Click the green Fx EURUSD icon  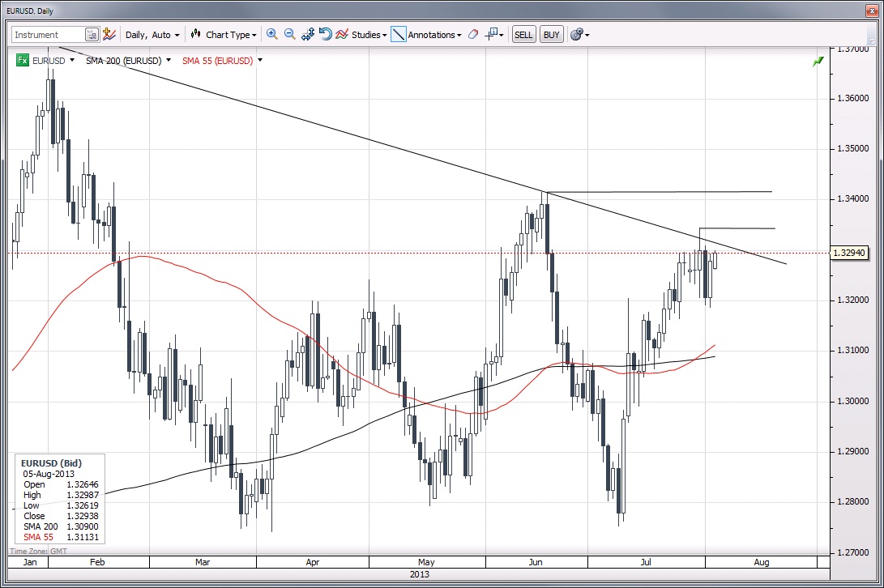coord(22,61)
